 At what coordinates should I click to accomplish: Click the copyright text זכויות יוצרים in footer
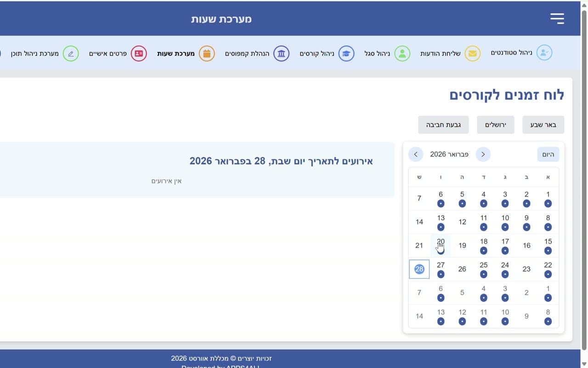[221, 358]
